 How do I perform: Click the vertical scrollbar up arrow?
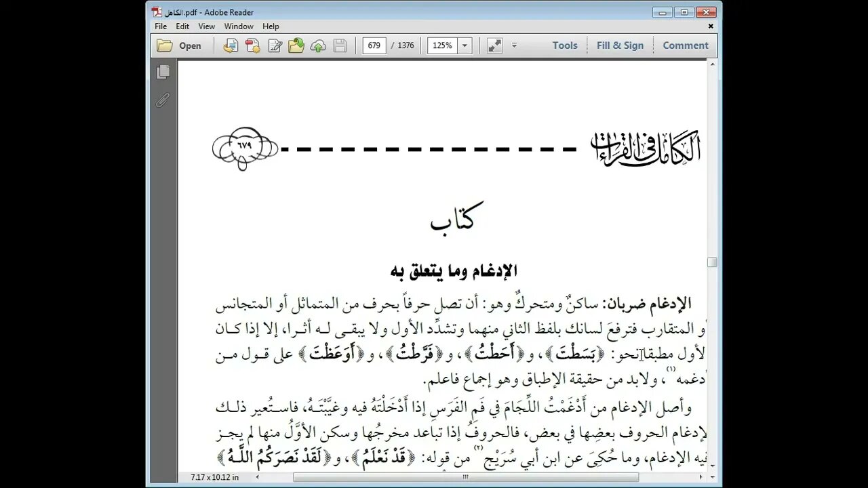point(711,65)
